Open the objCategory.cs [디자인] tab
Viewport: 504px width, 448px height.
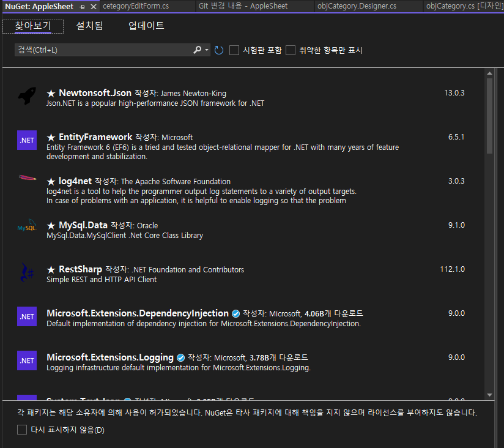pyautogui.click(x=464, y=6)
